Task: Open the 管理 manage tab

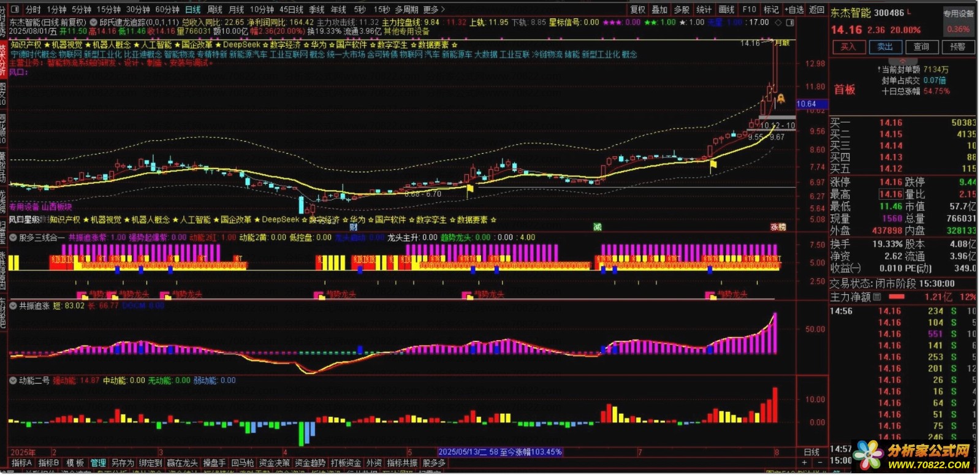Action: [x=98, y=463]
